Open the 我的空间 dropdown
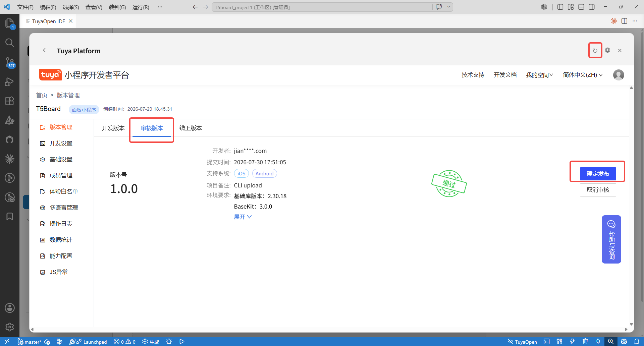The height and width of the screenshot is (346, 644). tap(539, 75)
